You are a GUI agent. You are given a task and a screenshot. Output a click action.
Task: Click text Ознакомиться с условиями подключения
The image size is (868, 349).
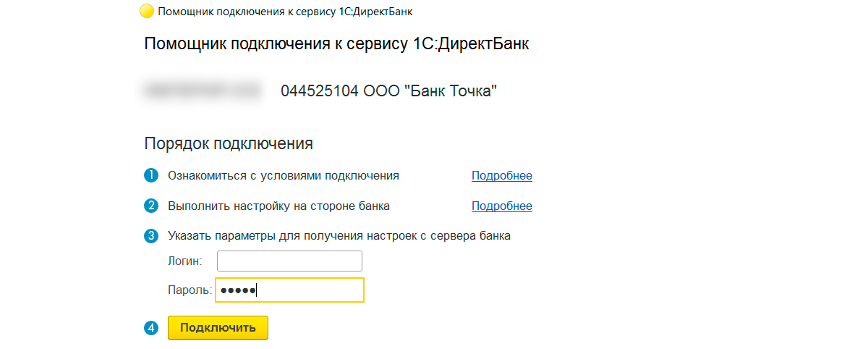[x=283, y=176]
